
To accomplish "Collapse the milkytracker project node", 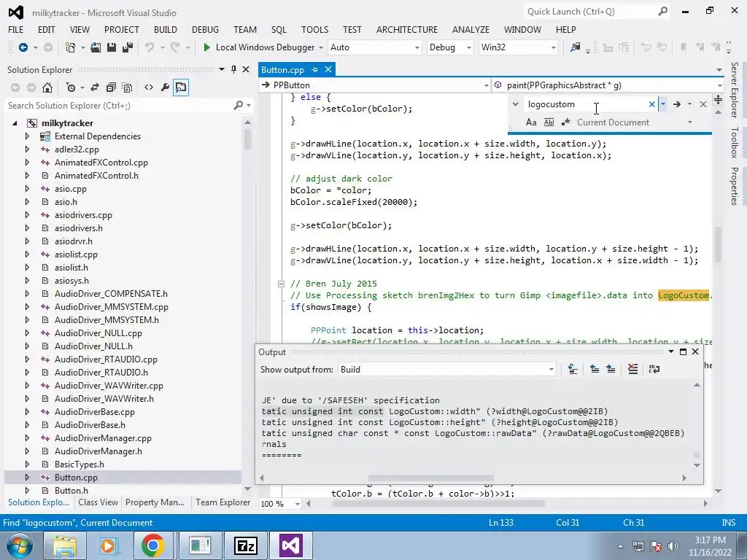I will click(15, 123).
